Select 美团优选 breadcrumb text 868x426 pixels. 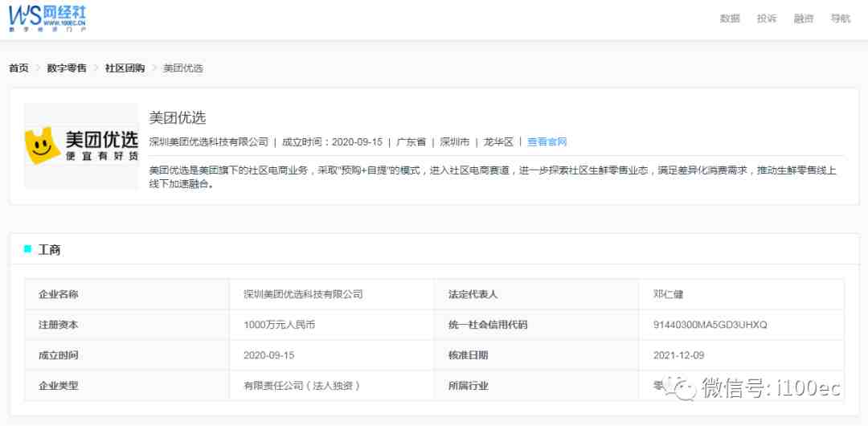183,68
